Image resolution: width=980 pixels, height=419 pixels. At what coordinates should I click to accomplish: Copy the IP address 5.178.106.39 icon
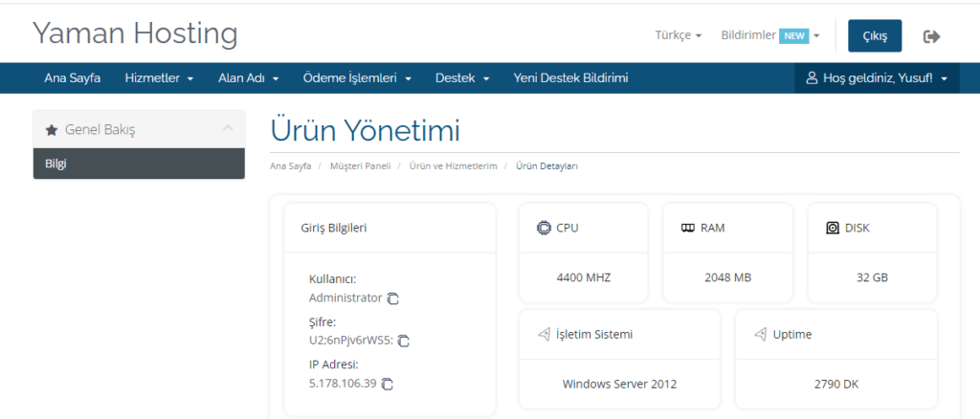point(387,384)
